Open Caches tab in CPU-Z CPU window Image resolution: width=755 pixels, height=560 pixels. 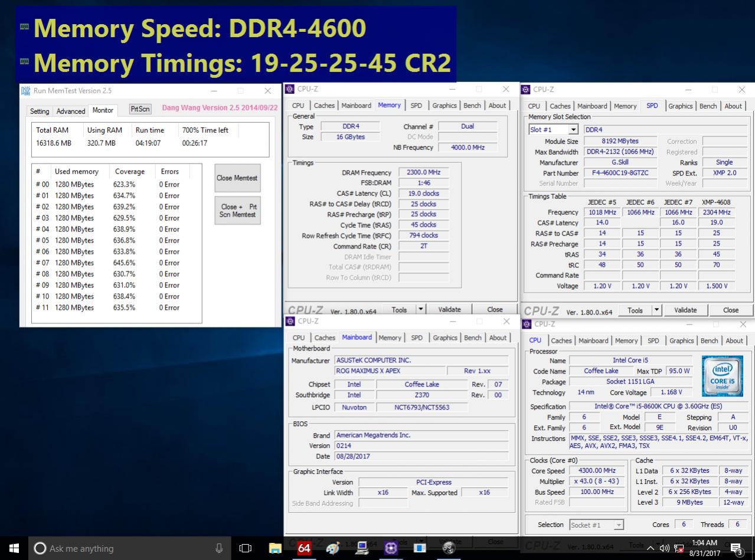561,341
